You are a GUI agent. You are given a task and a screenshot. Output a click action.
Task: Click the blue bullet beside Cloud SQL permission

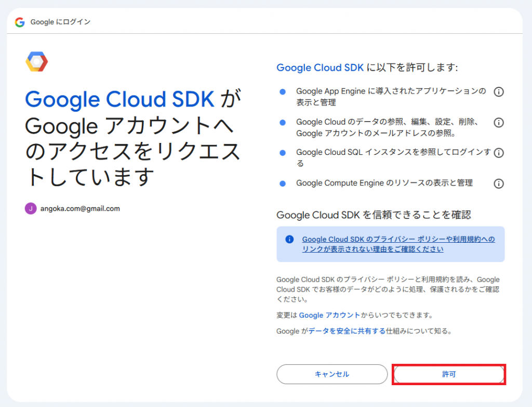(x=283, y=153)
